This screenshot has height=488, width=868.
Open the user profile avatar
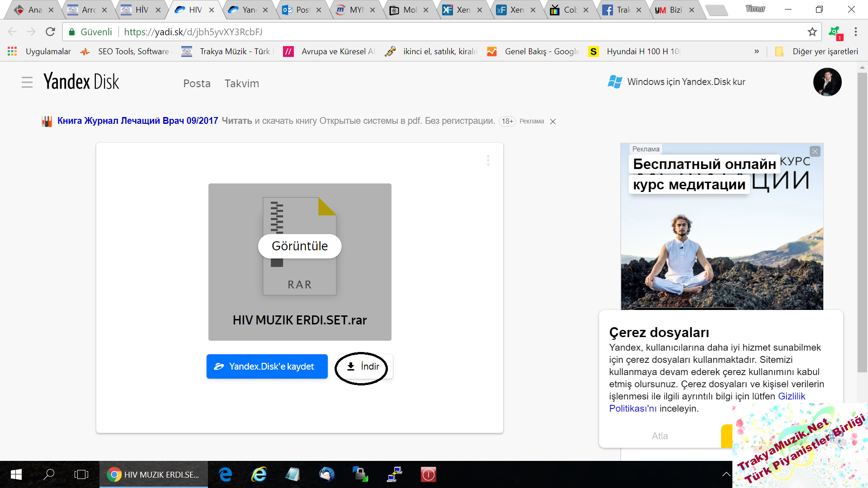click(x=827, y=82)
